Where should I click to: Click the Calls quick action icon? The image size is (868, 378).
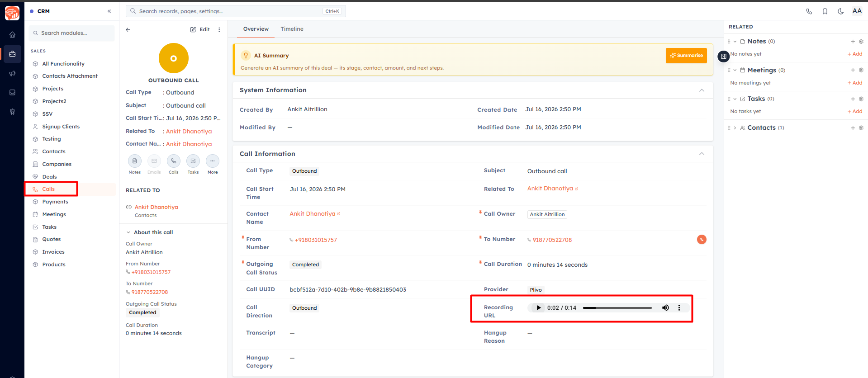click(174, 161)
